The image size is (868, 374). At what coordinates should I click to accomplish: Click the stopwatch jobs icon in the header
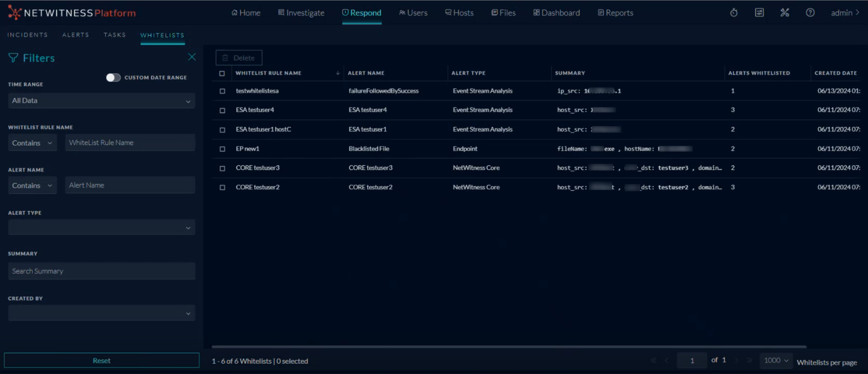pyautogui.click(x=734, y=12)
